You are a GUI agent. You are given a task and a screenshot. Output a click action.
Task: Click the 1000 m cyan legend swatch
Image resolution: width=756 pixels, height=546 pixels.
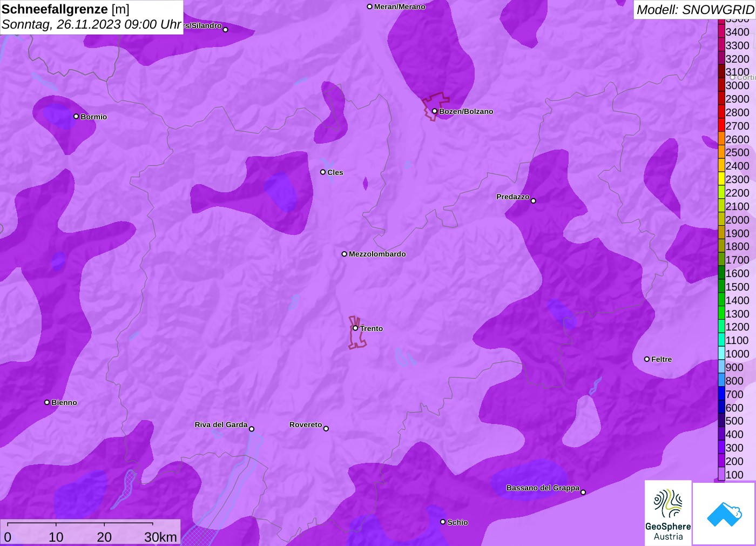point(721,354)
